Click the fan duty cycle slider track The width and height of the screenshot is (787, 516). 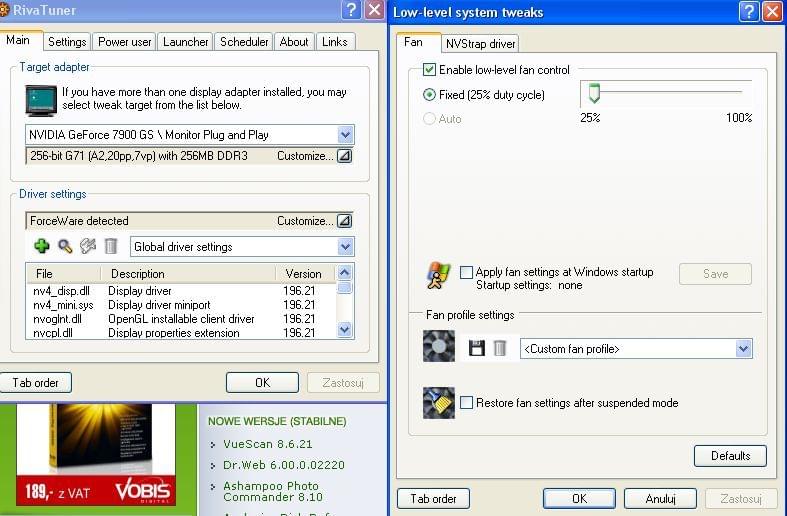click(668, 92)
